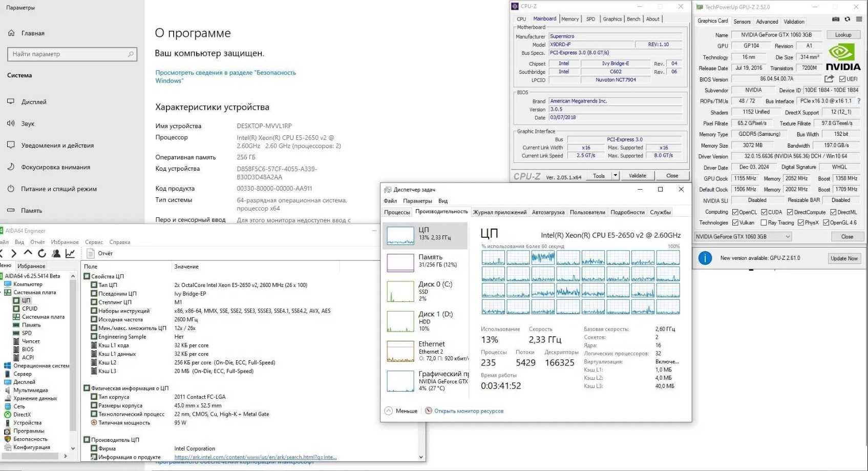Screen dimensions: 868x471
Task: Toggle the OpenCL checkbox in GPU-Z
Action: coord(735,212)
